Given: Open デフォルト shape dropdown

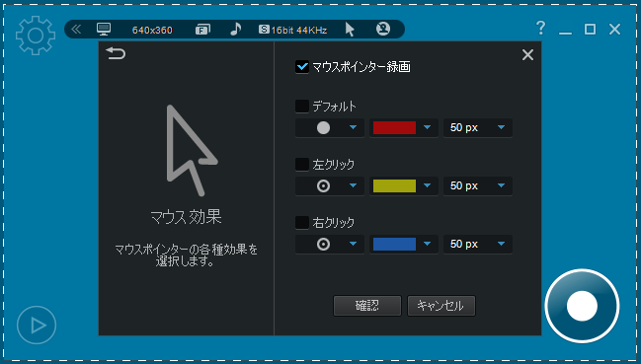Looking at the screenshot, I should tap(330, 127).
